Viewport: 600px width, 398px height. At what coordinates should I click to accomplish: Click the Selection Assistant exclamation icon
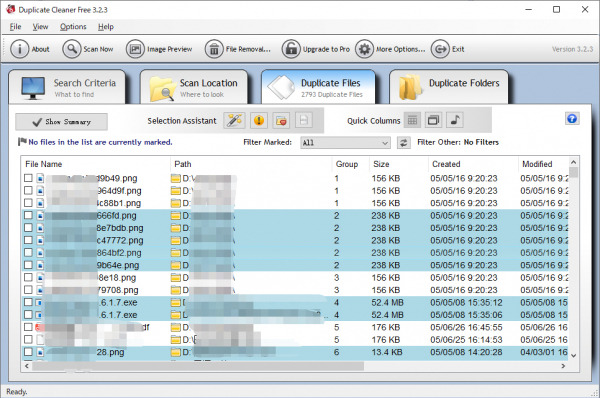[259, 121]
